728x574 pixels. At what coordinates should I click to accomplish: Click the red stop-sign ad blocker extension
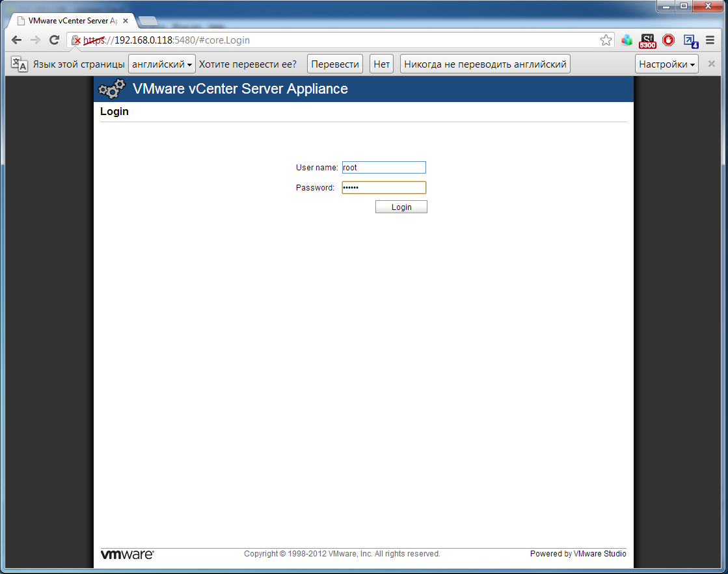point(669,40)
